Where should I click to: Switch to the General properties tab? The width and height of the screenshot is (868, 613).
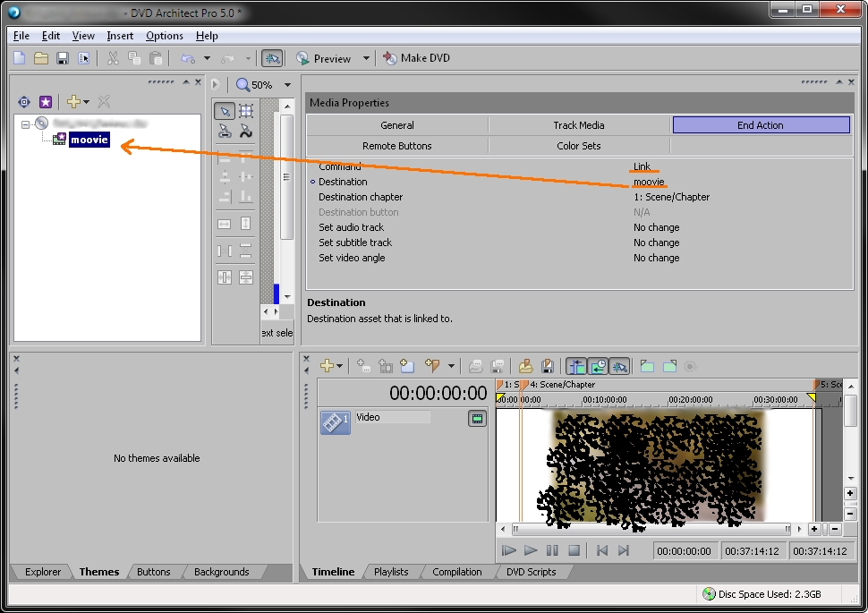[x=397, y=125]
